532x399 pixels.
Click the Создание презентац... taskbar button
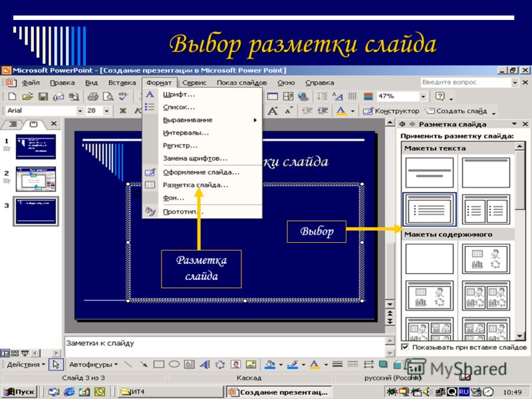[x=279, y=392]
